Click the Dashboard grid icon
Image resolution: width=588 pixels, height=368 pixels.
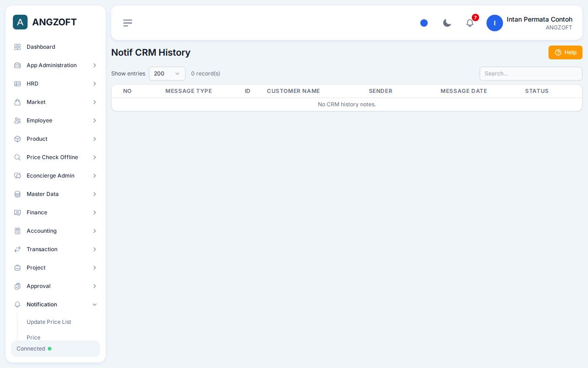pyautogui.click(x=17, y=47)
